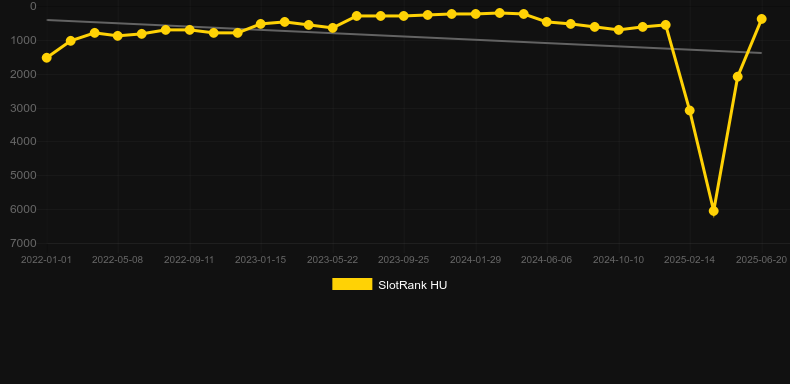Select the data point above 2024-10-10
This screenshot has width=790, height=384.
pyautogui.click(x=619, y=30)
